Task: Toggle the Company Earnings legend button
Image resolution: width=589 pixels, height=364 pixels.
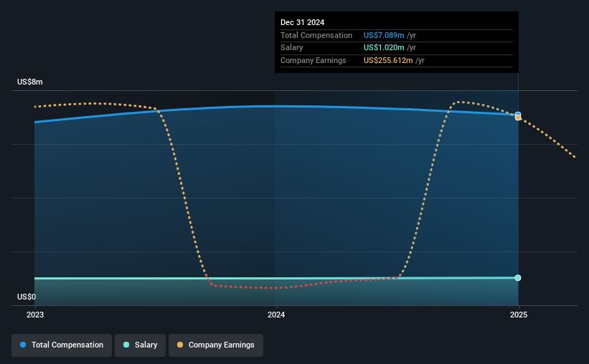Action: coord(216,345)
